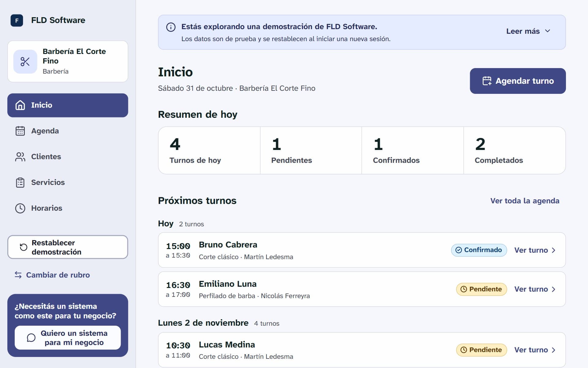Click the Bruno Cabrera client name
The image size is (588, 368).
click(228, 245)
